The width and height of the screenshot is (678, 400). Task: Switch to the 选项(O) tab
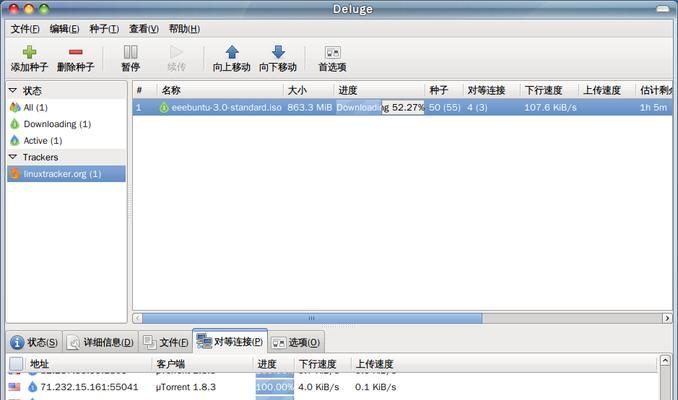[297, 342]
